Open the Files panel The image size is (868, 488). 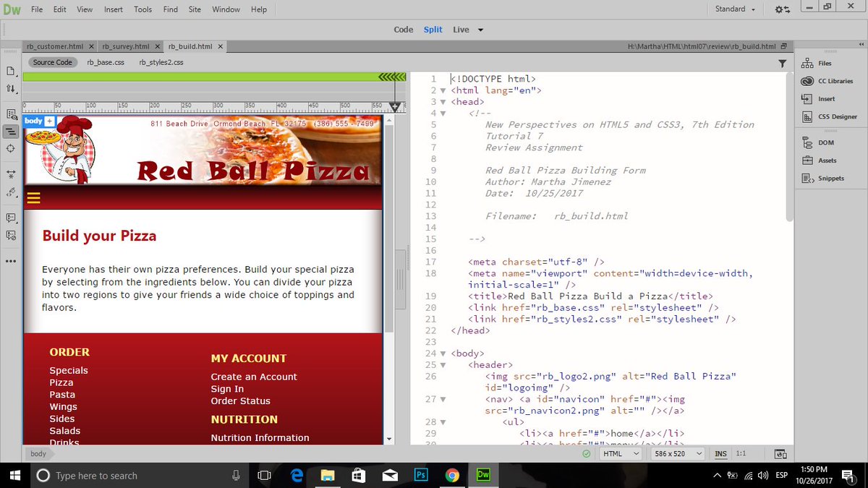point(817,63)
